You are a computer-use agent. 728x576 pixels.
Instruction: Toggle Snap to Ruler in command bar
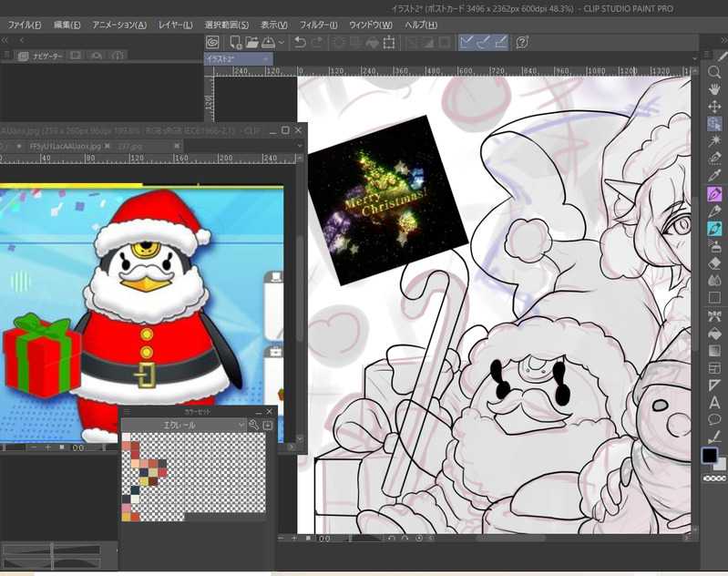click(x=467, y=42)
